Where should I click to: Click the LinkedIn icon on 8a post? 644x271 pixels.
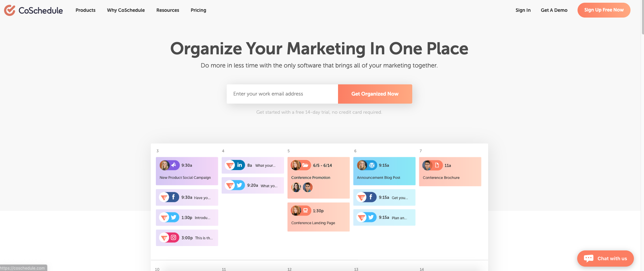point(240,165)
